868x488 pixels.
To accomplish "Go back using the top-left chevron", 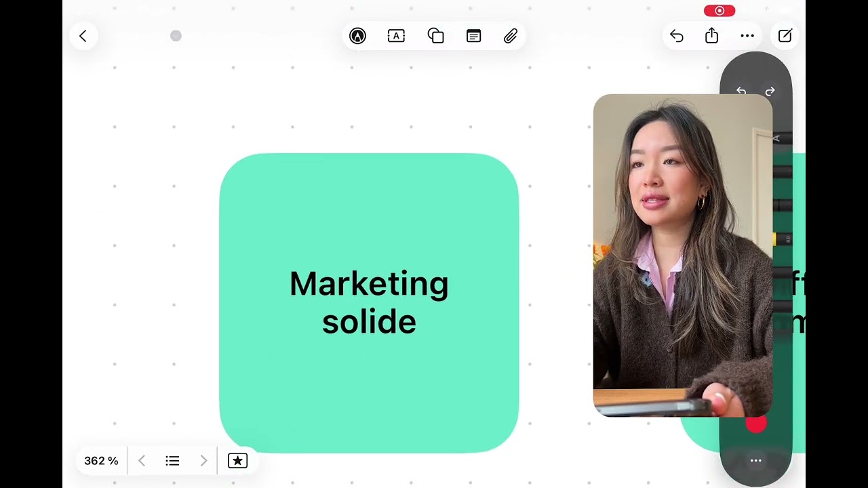I will tap(83, 36).
